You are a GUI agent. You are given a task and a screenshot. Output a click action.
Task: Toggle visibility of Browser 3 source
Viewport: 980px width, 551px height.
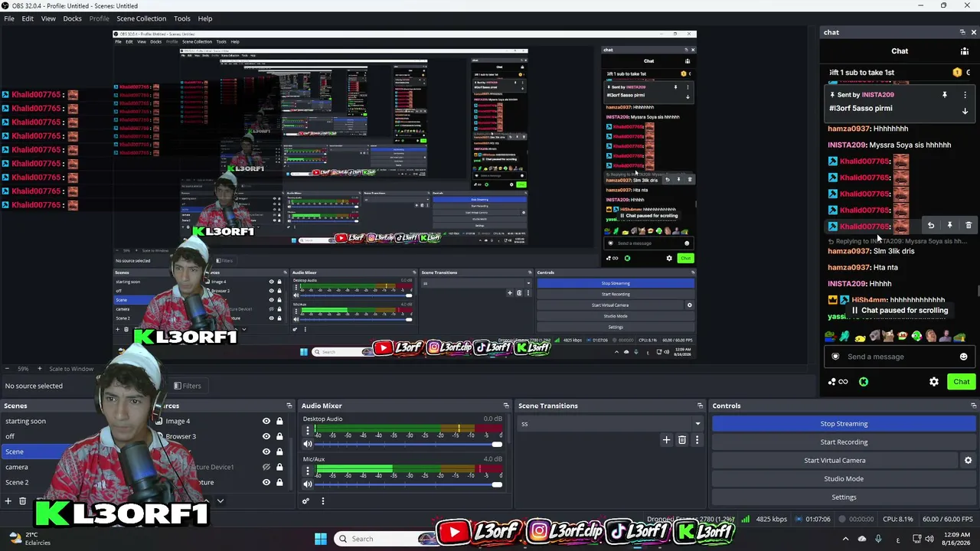(266, 436)
